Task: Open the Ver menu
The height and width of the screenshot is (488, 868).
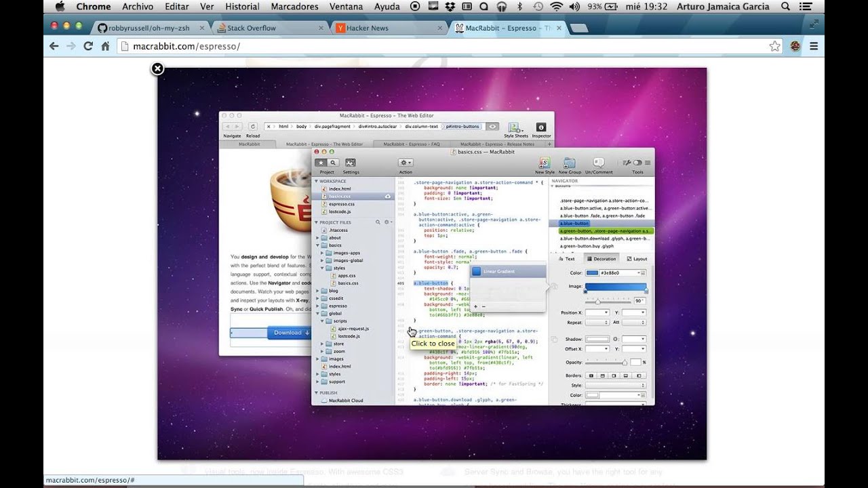Action: click(x=207, y=7)
